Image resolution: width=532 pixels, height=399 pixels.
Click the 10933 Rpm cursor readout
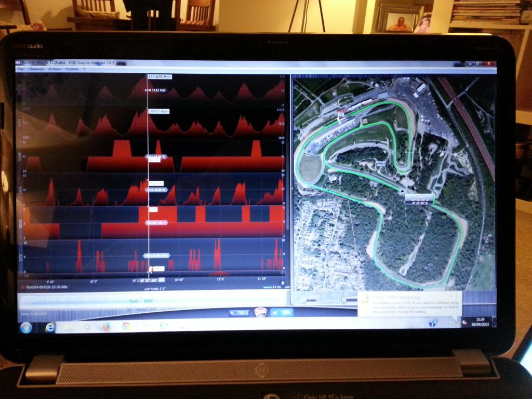pos(158,111)
